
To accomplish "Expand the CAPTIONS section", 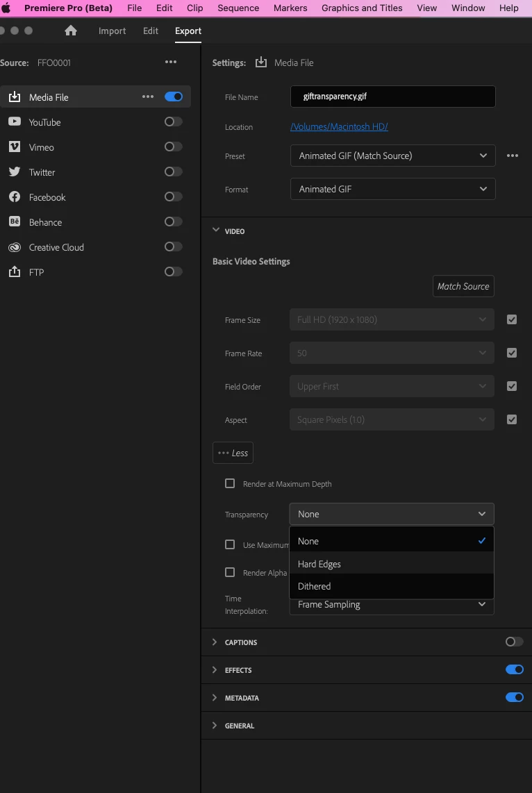I will coord(215,642).
